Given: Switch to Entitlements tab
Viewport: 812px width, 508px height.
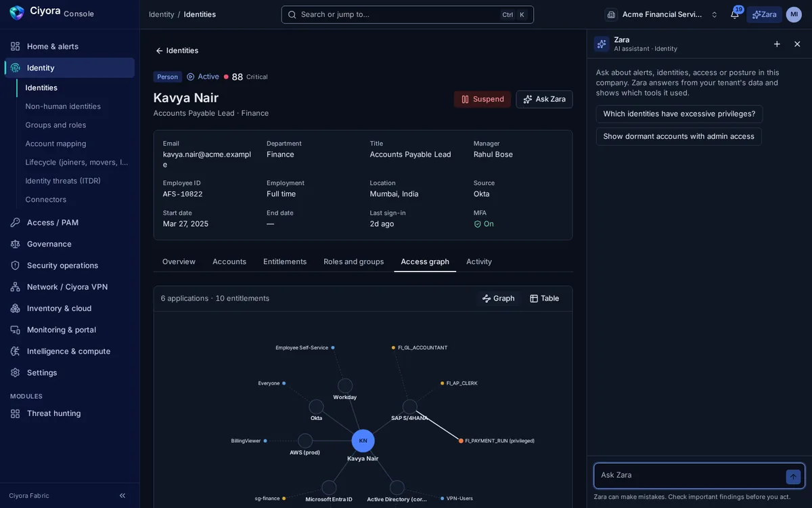Looking at the screenshot, I should pyautogui.click(x=285, y=261).
